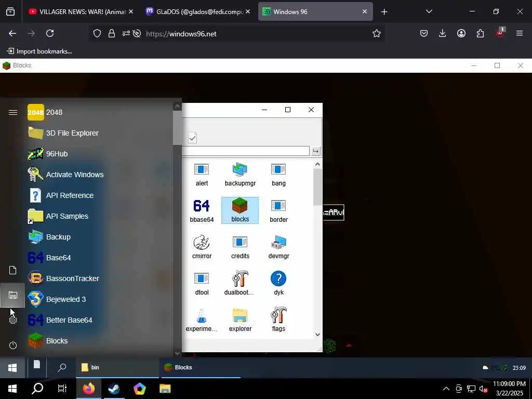Image resolution: width=532 pixels, height=399 pixels.
Task: Toggle the checkmark button in bin toolbar
Action: coord(192,138)
